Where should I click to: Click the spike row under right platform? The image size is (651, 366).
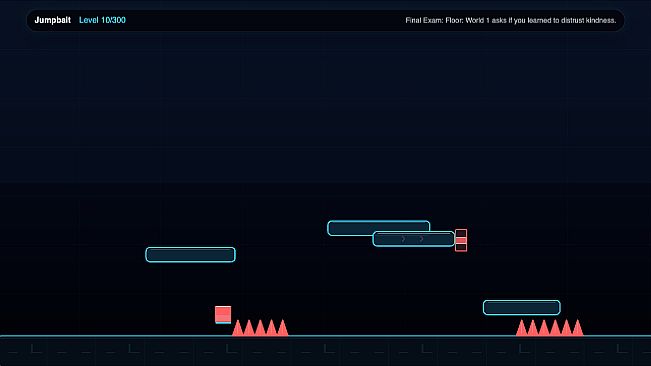pyautogui.click(x=549, y=327)
